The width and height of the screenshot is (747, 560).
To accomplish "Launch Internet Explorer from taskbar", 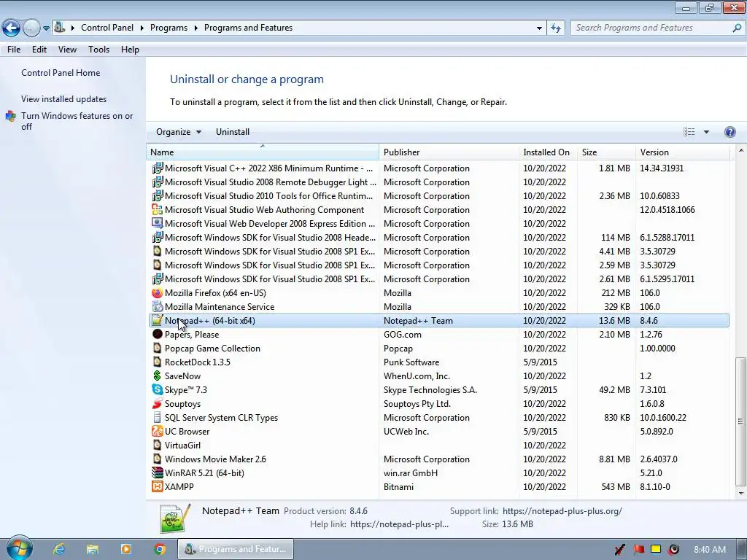I will [x=58, y=549].
